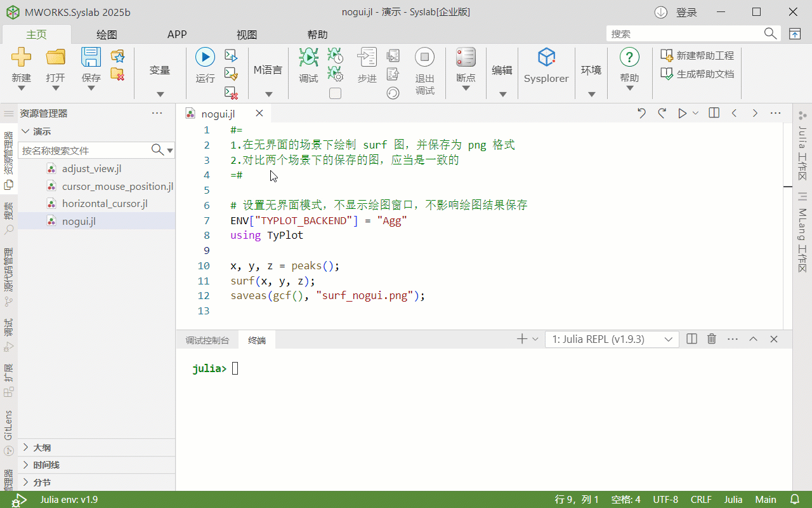Click the 打开 (Open) folder icon
This screenshot has width=812, height=508.
pyautogui.click(x=56, y=57)
